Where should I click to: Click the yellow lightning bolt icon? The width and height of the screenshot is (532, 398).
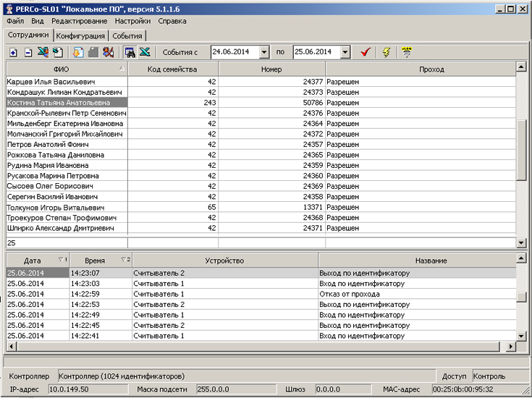tap(387, 52)
